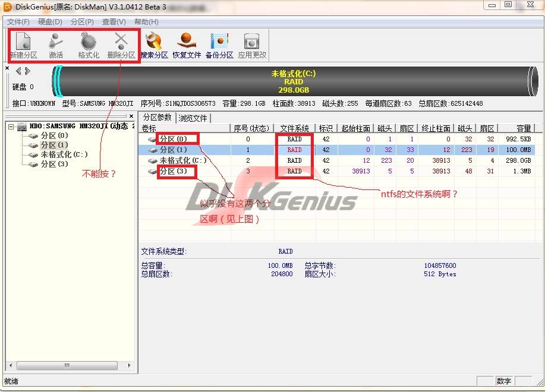Click the 激活 toolbar icon
Viewport: 545px width, 392px height.
point(56,45)
